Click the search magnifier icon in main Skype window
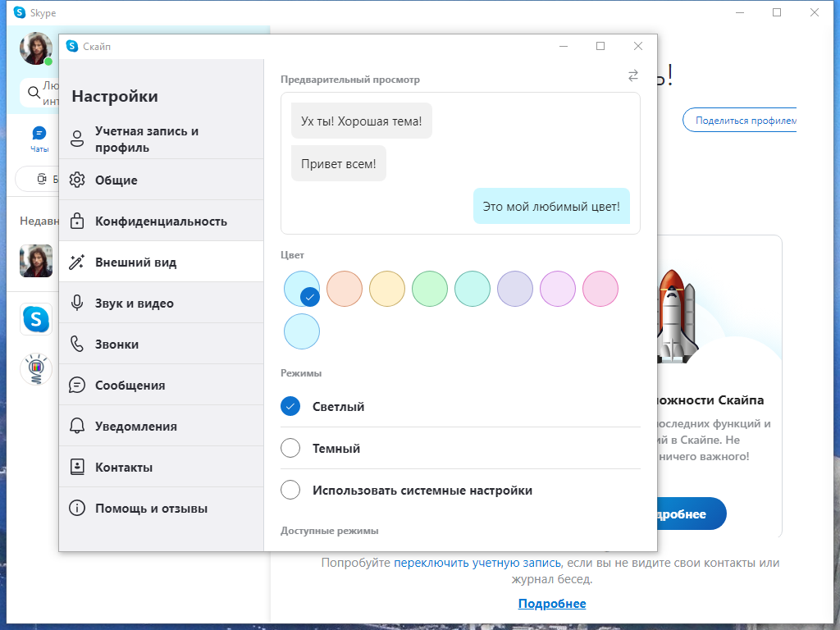 tap(34, 92)
